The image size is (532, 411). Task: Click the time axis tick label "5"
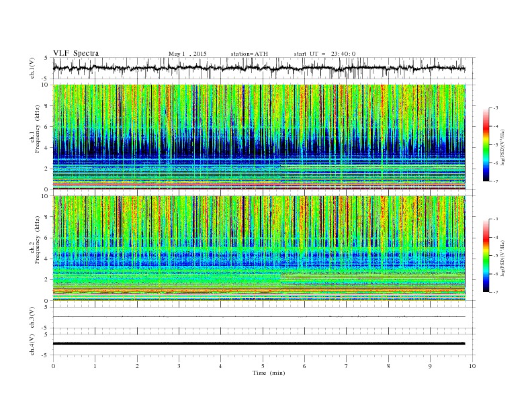[x=263, y=366]
